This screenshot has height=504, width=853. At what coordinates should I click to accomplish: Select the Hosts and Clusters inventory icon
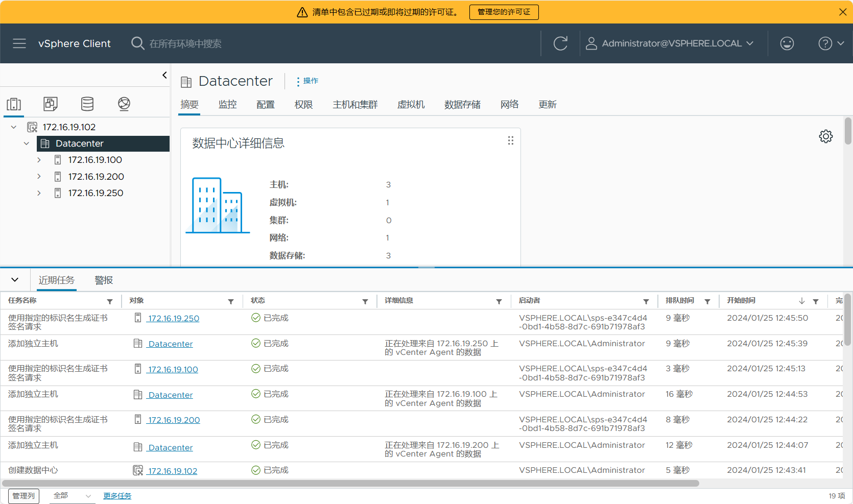[x=14, y=104]
